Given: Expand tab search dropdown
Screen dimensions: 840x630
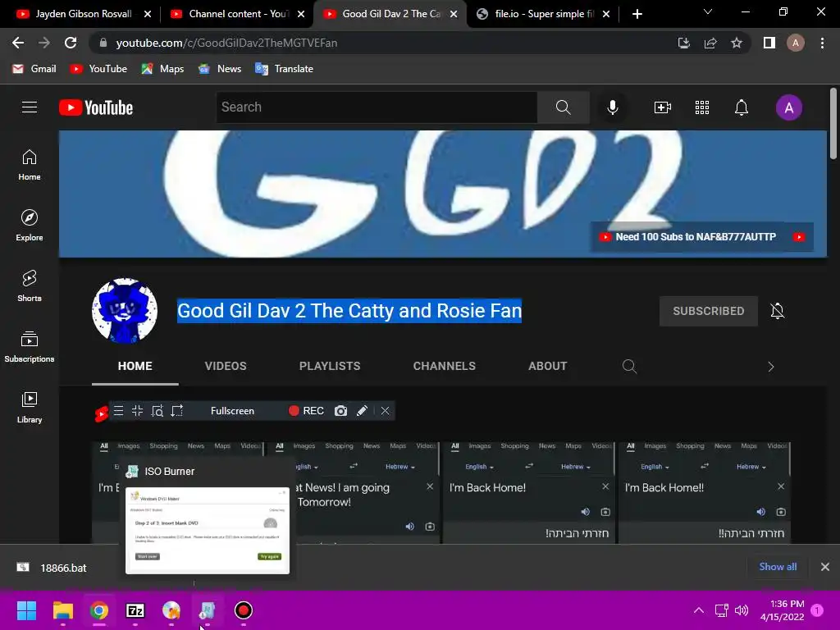Looking at the screenshot, I should 708,11.
